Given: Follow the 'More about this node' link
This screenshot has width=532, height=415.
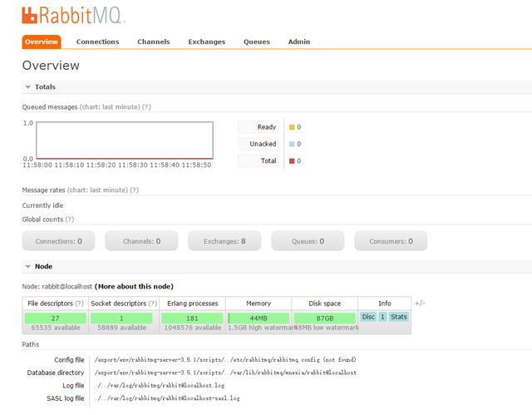Looking at the screenshot, I should click(134, 286).
